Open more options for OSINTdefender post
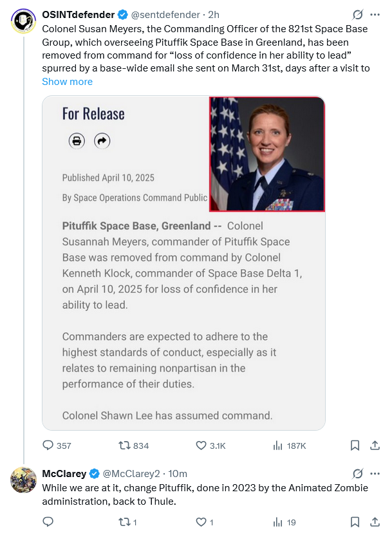Viewport: 392px width, 535px height. (375, 15)
